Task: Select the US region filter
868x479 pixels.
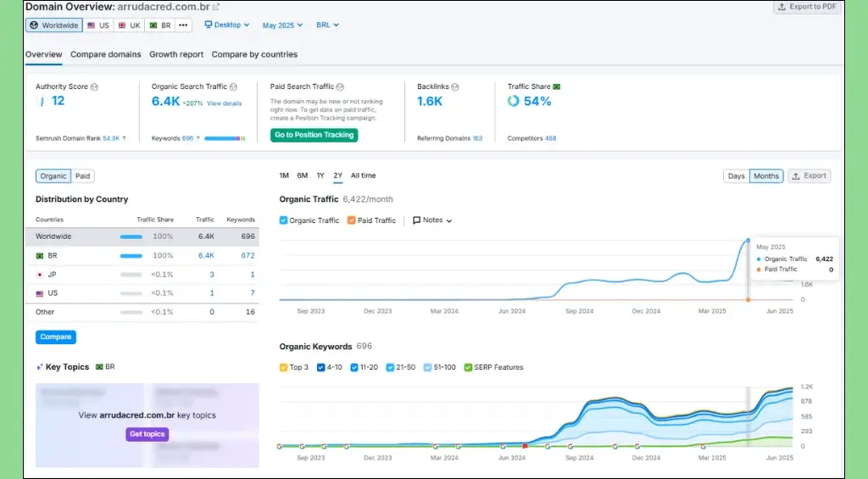Action: tap(98, 25)
